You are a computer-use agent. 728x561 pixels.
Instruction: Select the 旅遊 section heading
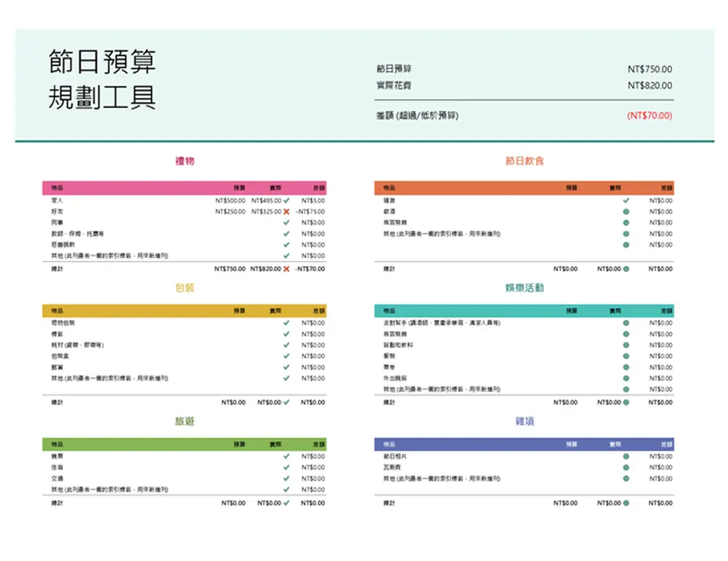click(184, 421)
